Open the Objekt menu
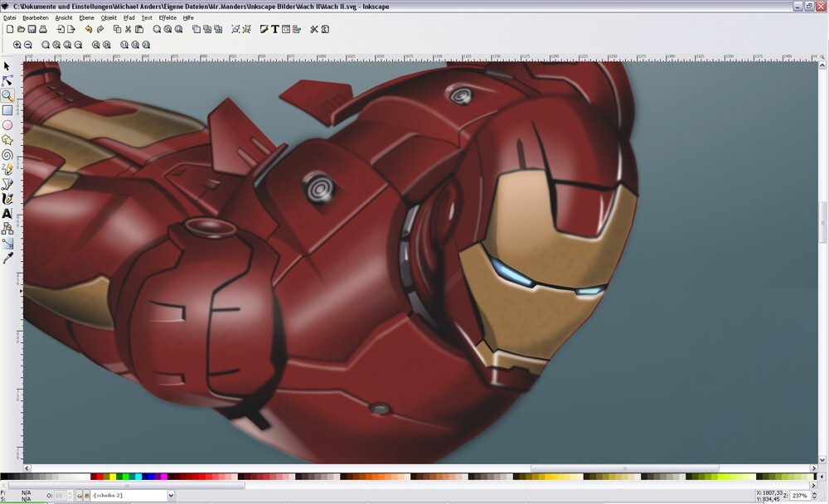 [109, 18]
